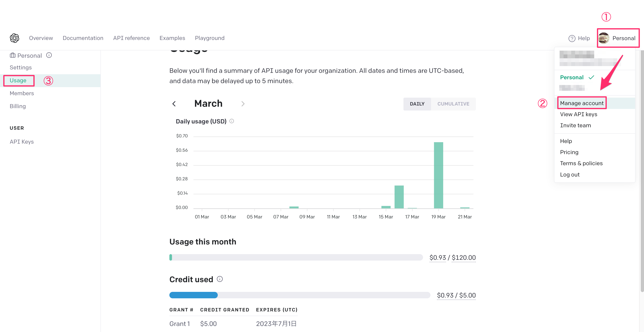Select View API keys menu entry
Screen dimensions: 644x332
[578, 114]
